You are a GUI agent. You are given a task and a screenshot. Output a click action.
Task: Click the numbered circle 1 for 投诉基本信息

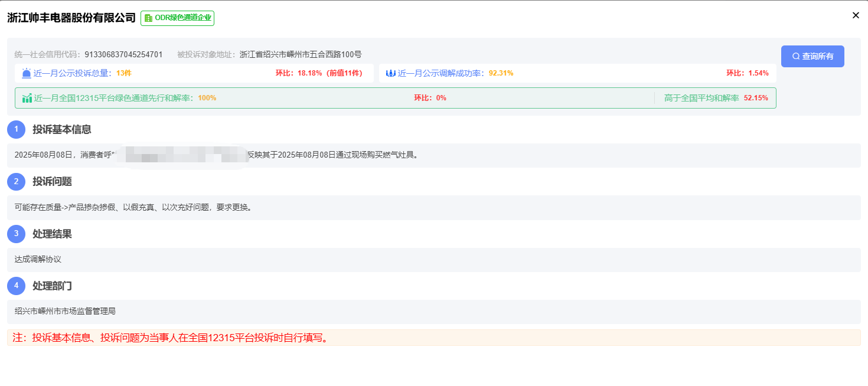(x=17, y=129)
